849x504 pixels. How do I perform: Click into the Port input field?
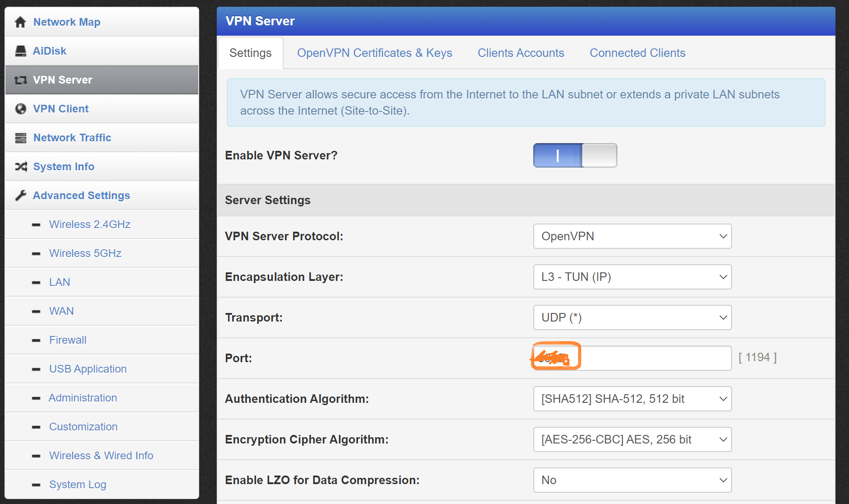click(x=655, y=358)
